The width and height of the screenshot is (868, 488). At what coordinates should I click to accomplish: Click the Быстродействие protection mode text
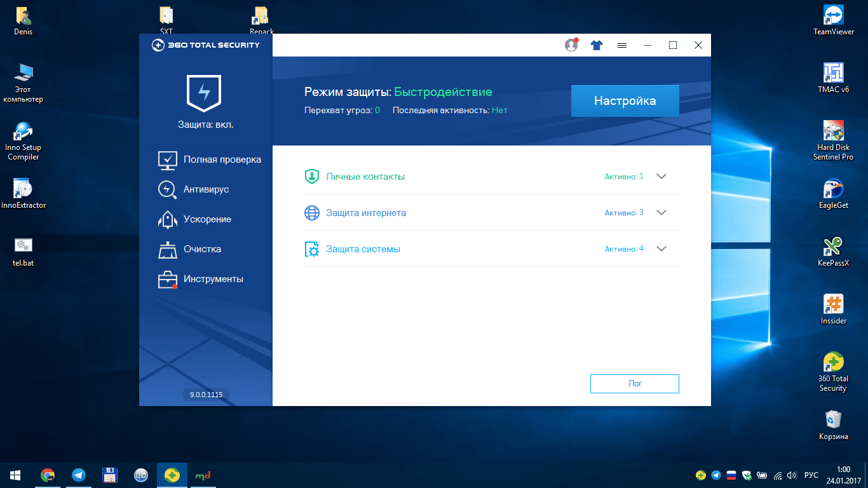coord(443,92)
